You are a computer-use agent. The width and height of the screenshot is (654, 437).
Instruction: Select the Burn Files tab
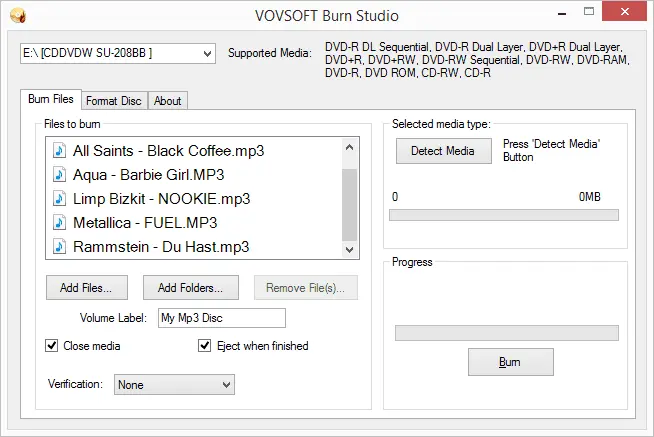click(50, 99)
